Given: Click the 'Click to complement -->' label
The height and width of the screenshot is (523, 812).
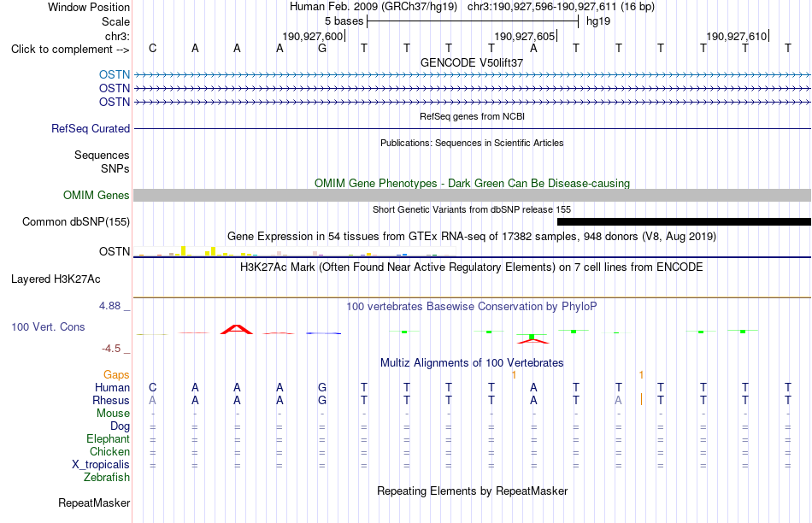Looking at the screenshot, I should [x=70, y=50].
